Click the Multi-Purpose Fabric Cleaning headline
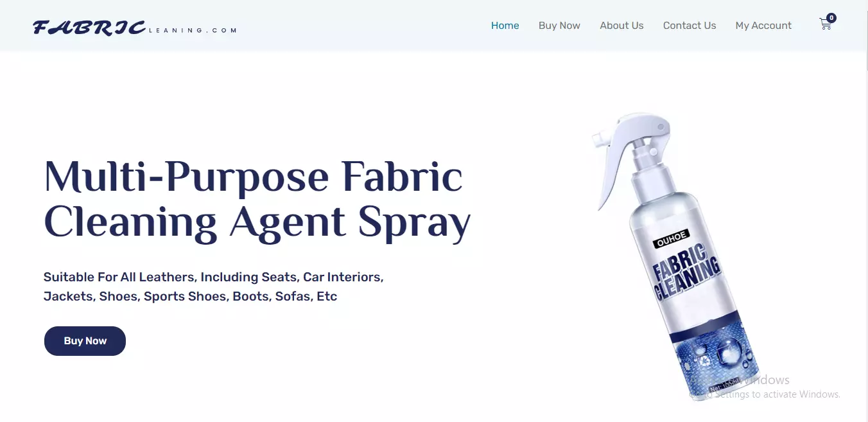 coord(257,199)
